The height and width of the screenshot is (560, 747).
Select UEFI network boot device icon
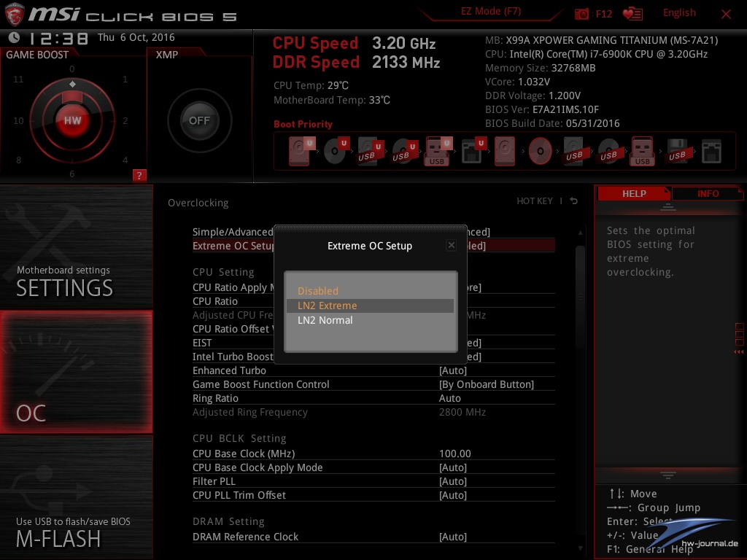coord(473,151)
